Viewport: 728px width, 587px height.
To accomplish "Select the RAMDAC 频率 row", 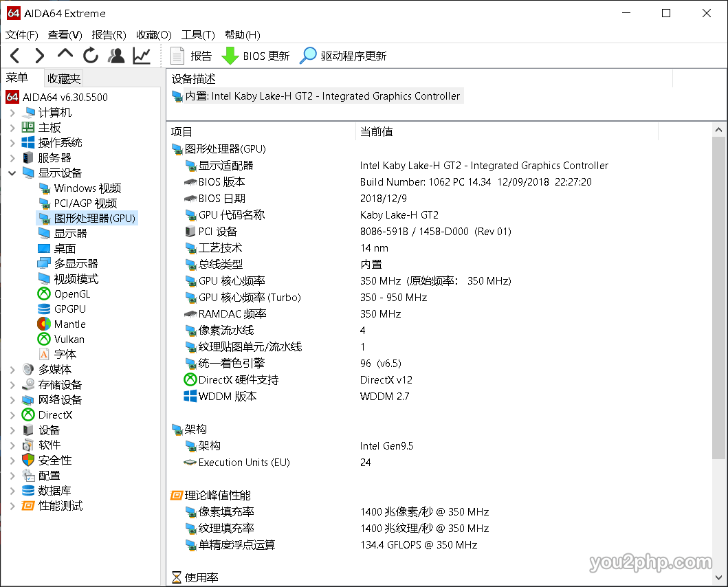I will coord(292,314).
